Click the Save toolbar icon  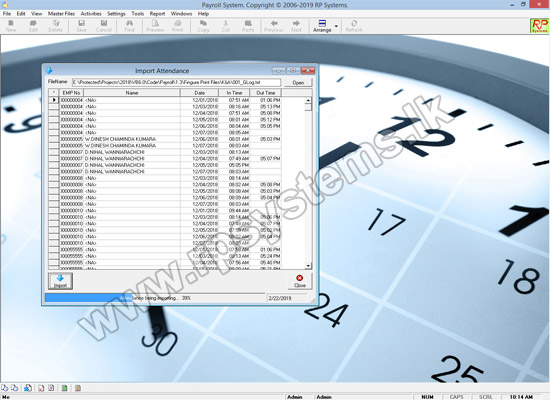click(x=81, y=26)
